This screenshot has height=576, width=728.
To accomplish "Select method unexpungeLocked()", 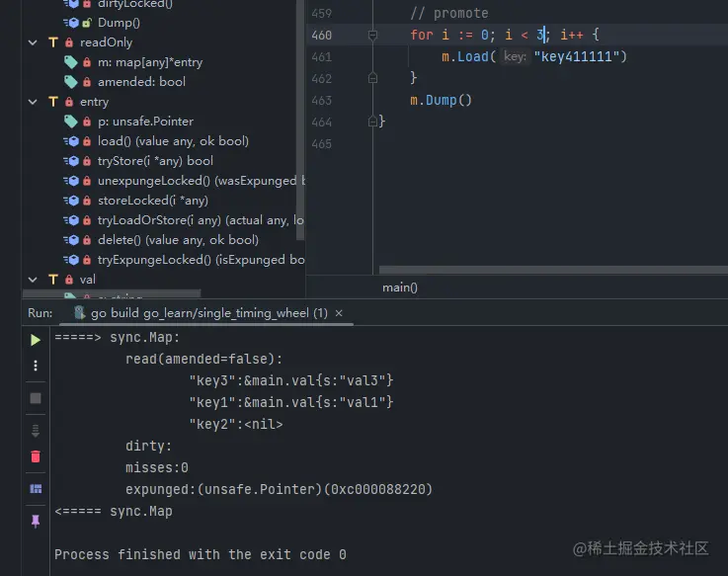I will pyautogui.click(x=201, y=181).
